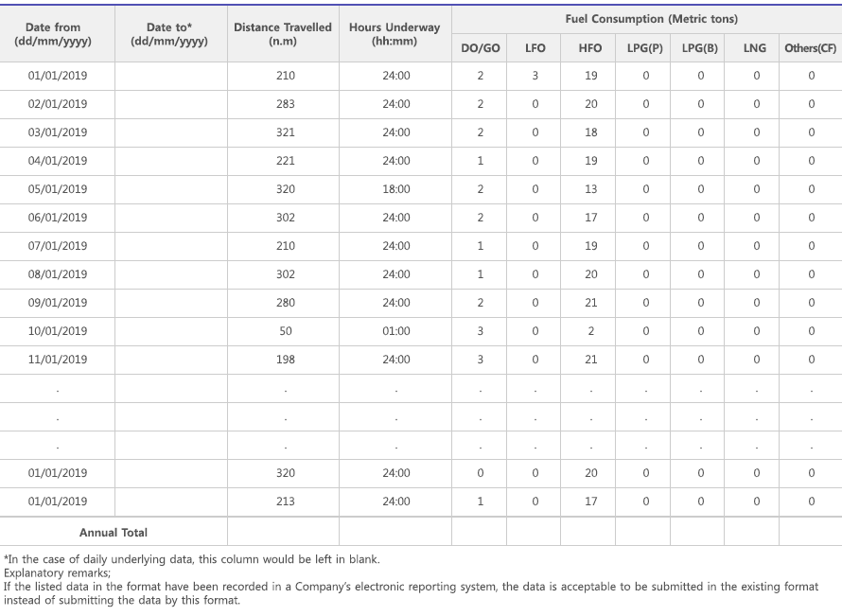Click the 'Hours Underway (hh:mm)' header
The image size is (842, 616).
395,35
